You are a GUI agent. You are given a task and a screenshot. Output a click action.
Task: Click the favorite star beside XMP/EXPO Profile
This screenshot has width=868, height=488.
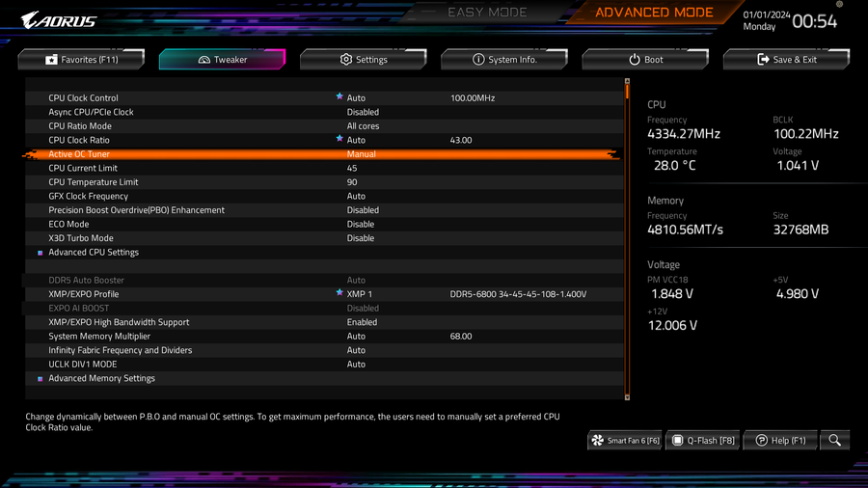pos(339,292)
